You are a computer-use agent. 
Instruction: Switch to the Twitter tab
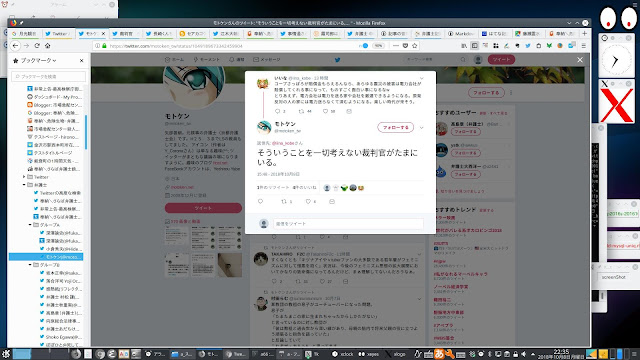[58, 33]
